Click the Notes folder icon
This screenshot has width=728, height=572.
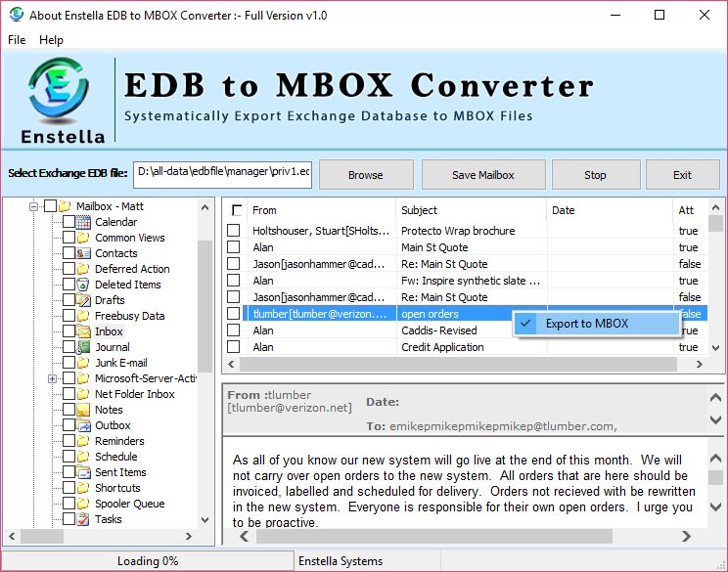click(x=83, y=410)
